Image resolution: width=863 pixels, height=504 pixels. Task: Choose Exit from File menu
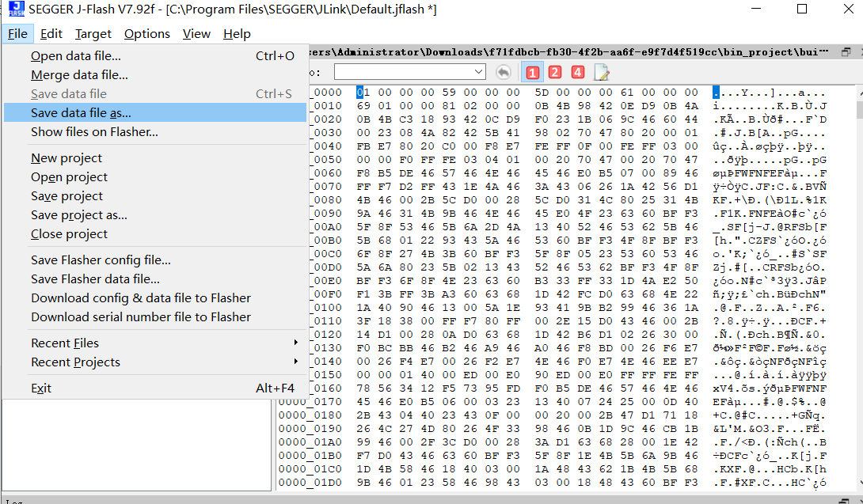click(x=154, y=388)
